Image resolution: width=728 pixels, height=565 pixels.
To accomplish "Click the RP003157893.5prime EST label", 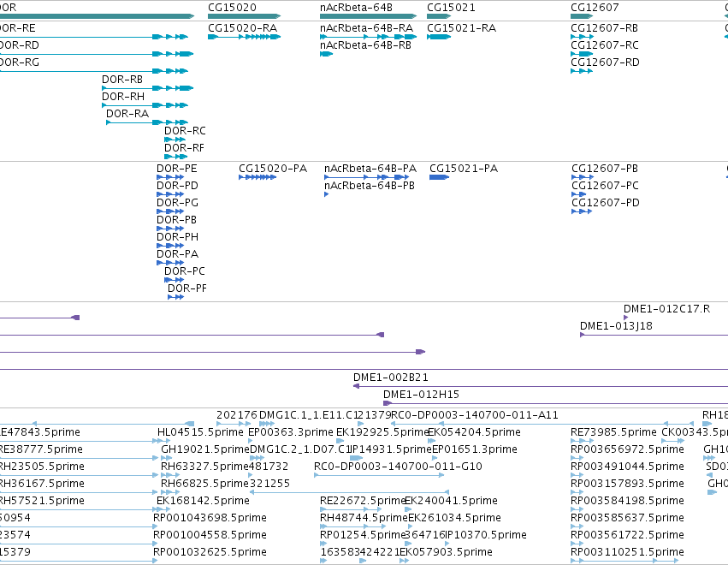I will (627, 484).
